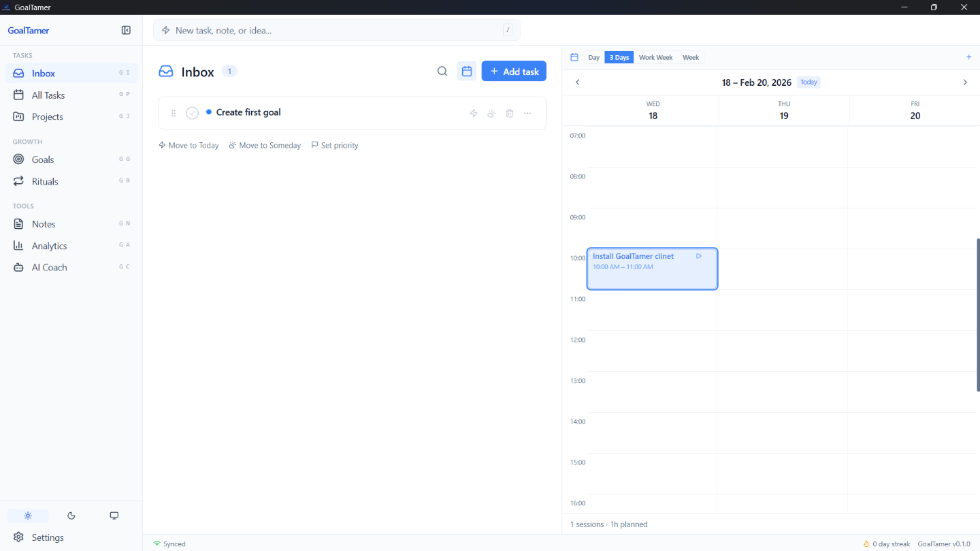The height and width of the screenshot is (551, 980).
Task: Collapse the sidebar panel icon
Action: point(126,30)
